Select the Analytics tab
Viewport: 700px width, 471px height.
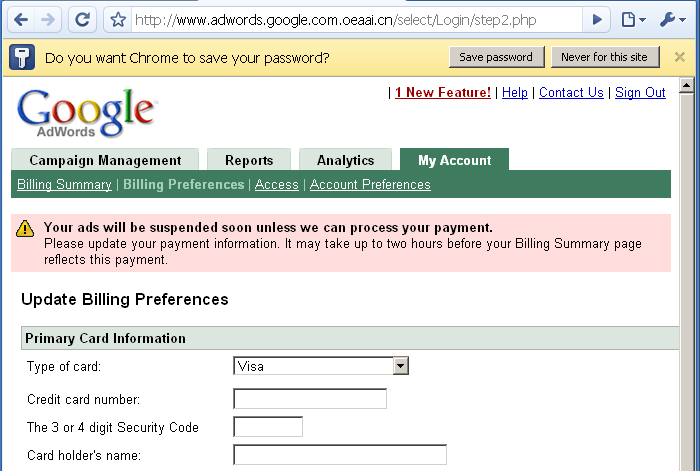click(x=345, y=160)
